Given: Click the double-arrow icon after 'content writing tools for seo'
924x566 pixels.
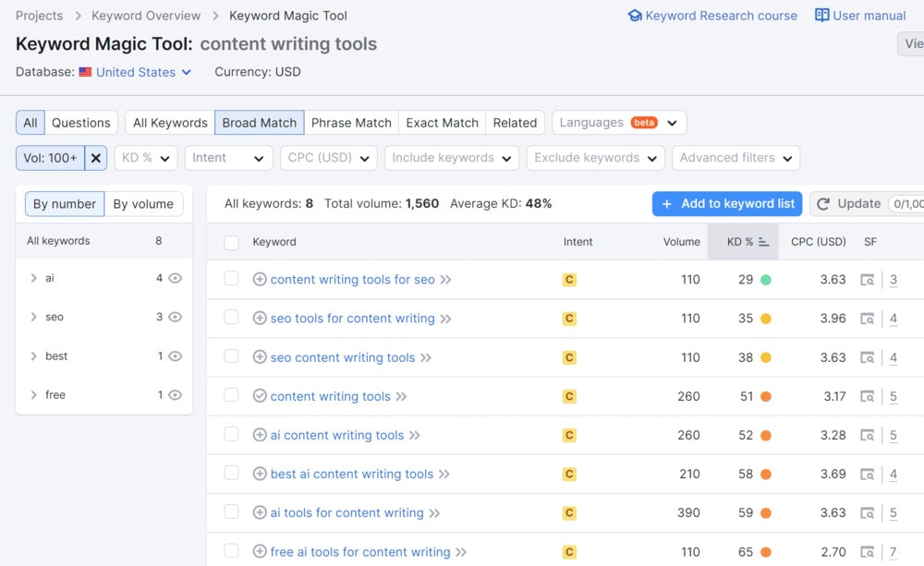Looking at the screenshot, I should pos(445,280).
